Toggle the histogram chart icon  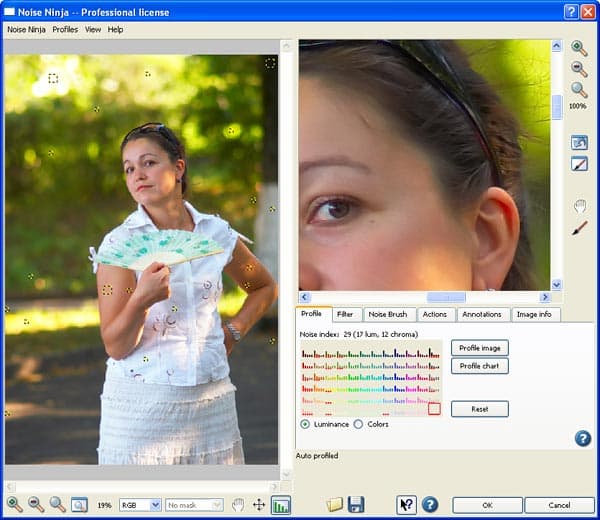(x=281, y=505)
